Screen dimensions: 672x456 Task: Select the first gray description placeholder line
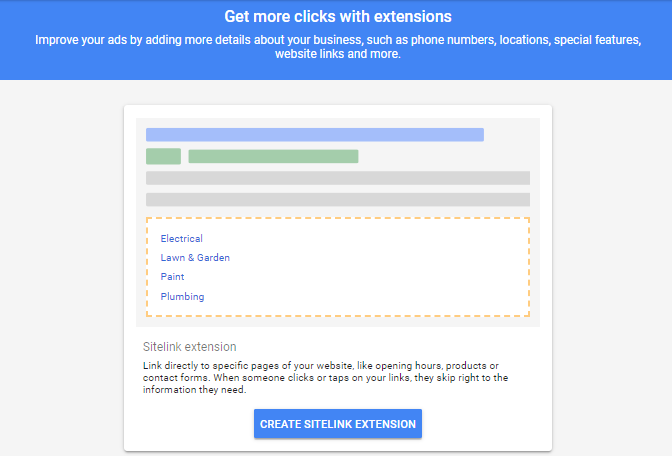coord(338,178)
